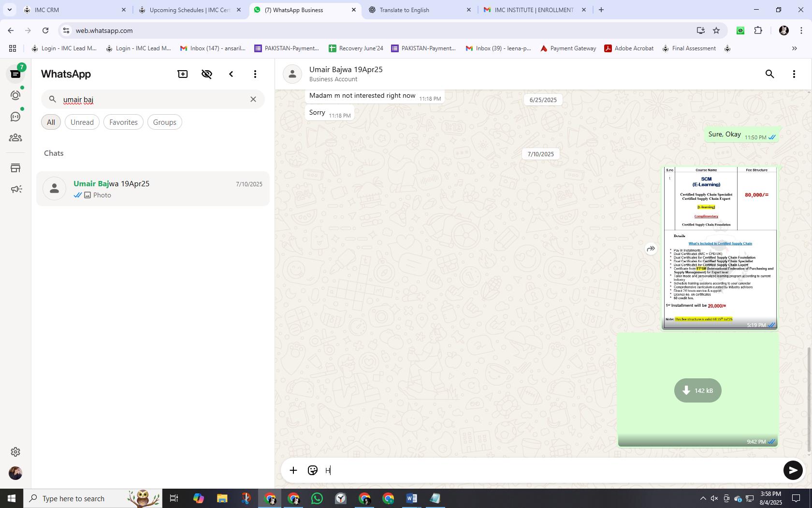The height and width of the screenshot is (508, 812).
Task: Open File Explorer from the taskbar
Action: click(222, 498)
